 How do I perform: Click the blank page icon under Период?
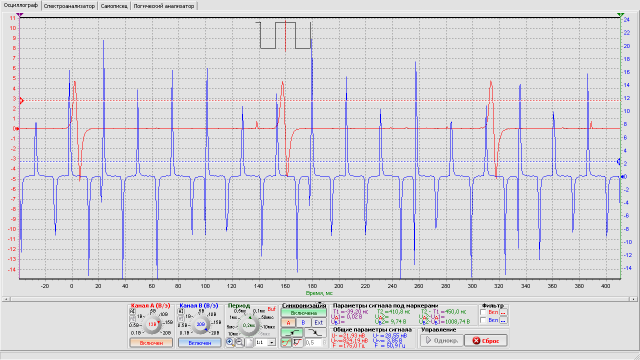click(x=249, y=342)
